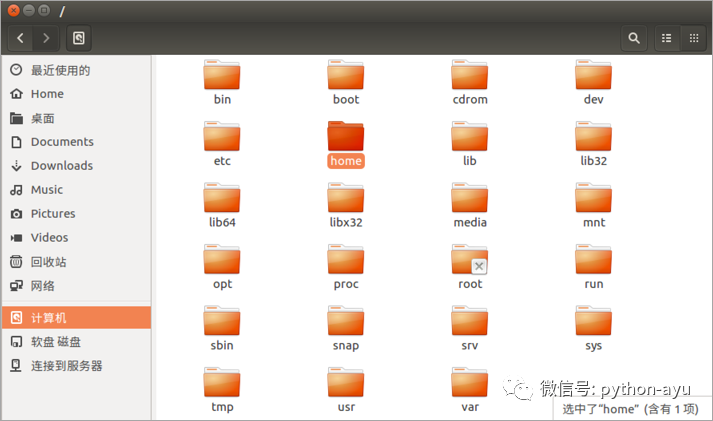The image size is (713, 421).
Task: Close the file manager window
Action: pyautogui.click(x=14, y=10)
